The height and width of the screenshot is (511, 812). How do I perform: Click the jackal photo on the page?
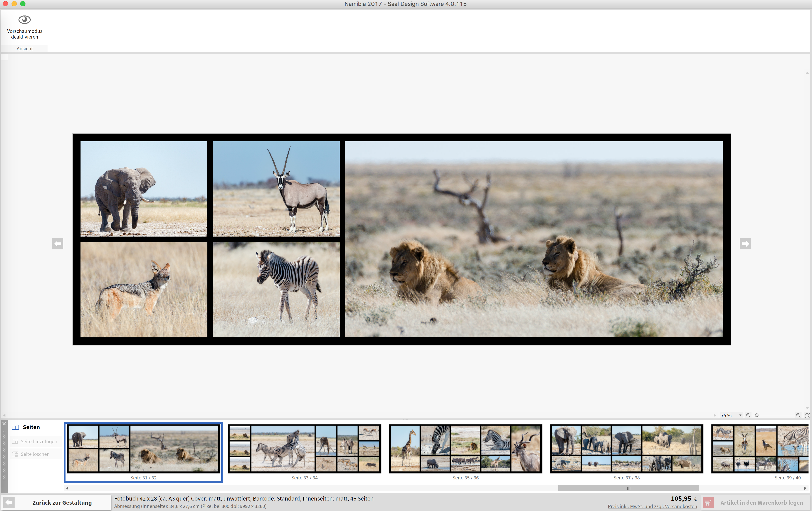(x=144, y=290)
